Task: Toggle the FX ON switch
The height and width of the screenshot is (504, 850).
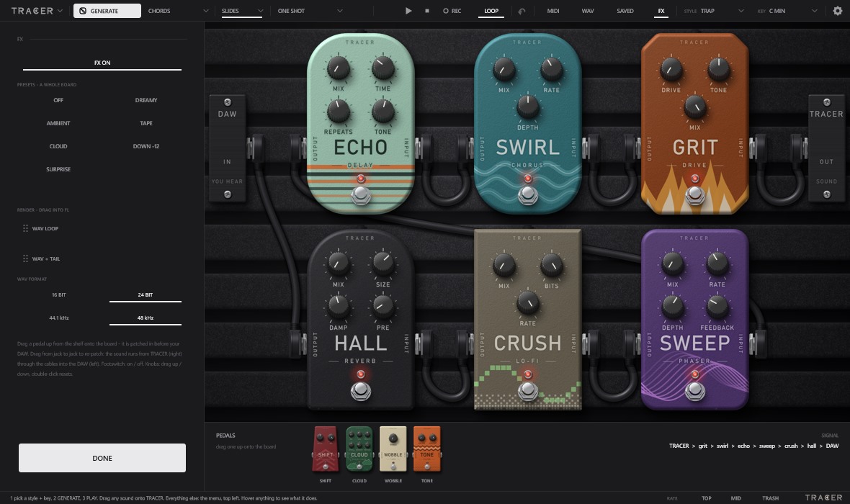Action: 102,63
